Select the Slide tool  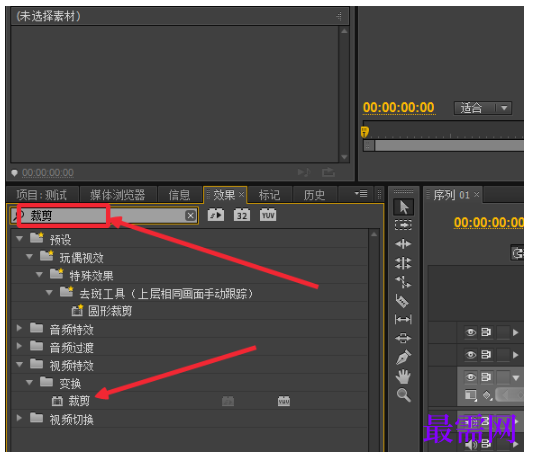[x=403, y=338]
